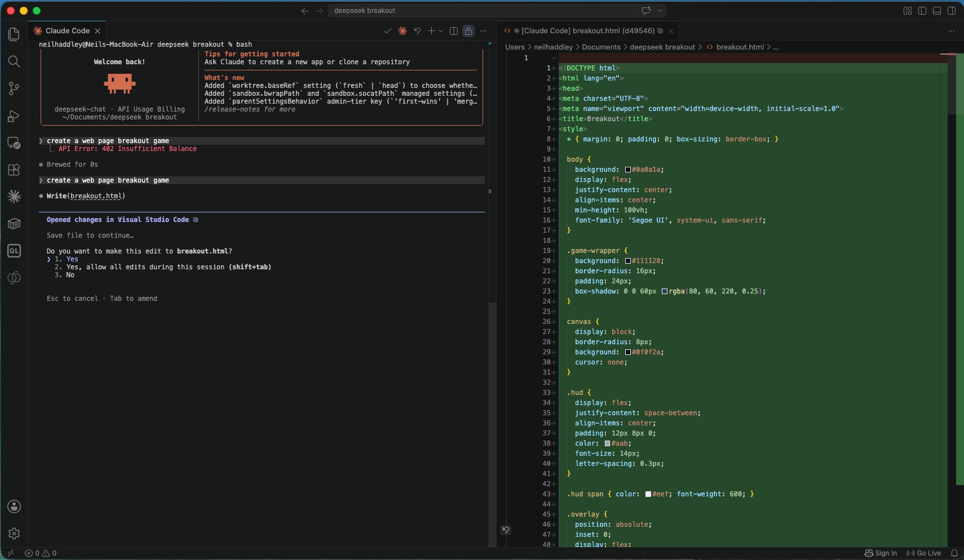Toggle the bottom Panel visibility

click(937, 11)
